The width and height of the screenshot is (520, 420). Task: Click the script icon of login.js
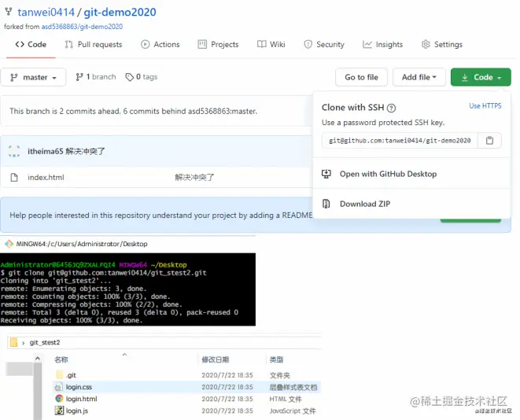point(59,411)
